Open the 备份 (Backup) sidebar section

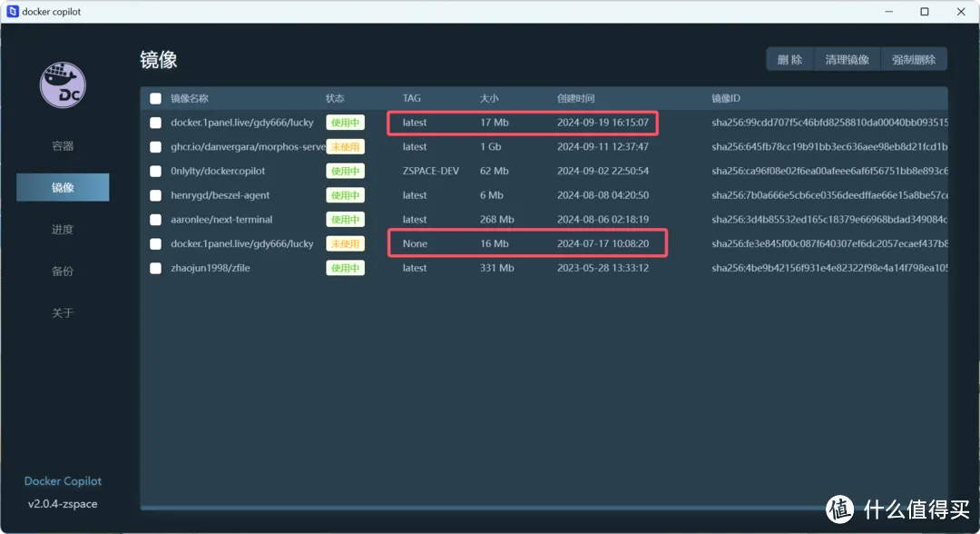click(x=62, y=271)
